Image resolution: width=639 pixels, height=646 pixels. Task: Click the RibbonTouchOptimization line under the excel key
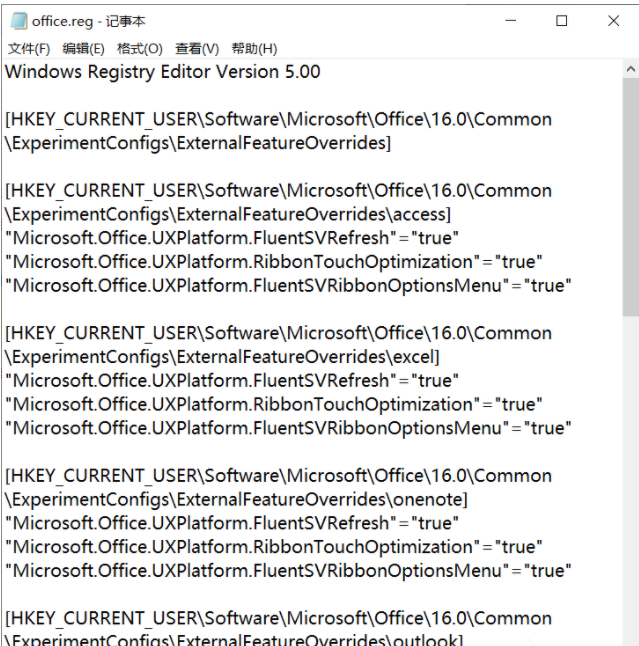(274, 405)
